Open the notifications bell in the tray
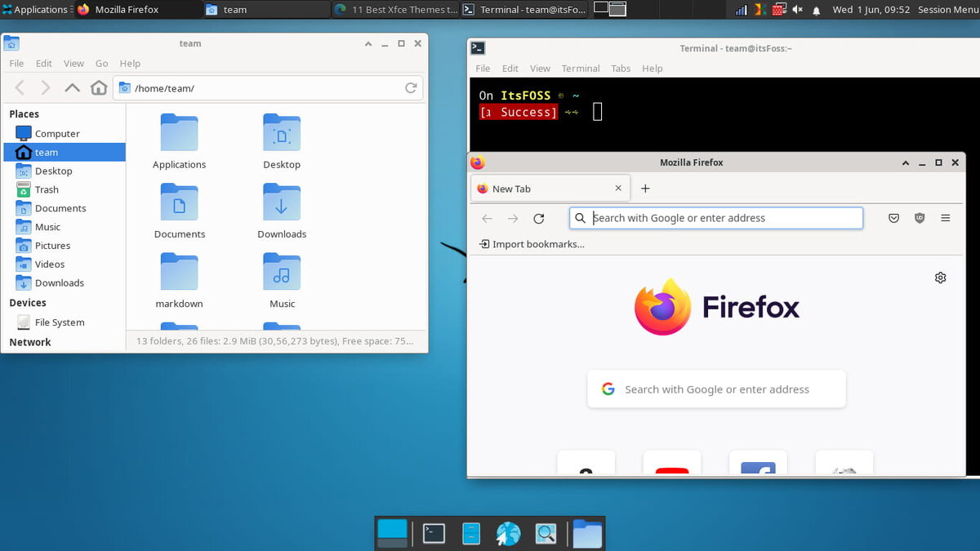The width and height of the screenshot is (980, 551). [816, 11]
